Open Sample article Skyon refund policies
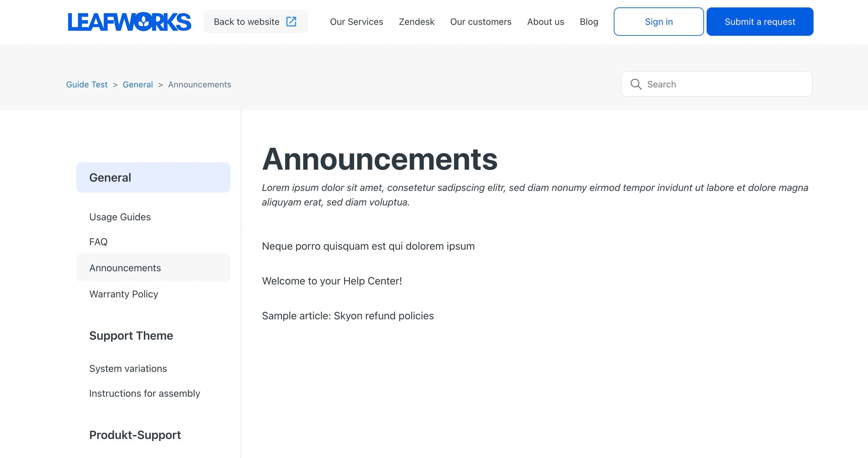The image size is (868, 458). click(347, 316)
